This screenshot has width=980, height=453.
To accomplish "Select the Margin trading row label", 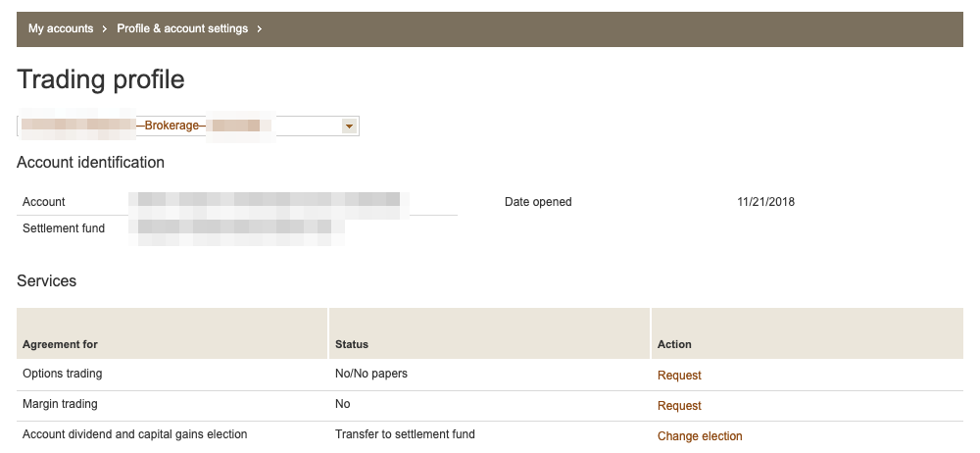I will pyautogui.click(x=60, y=404).
